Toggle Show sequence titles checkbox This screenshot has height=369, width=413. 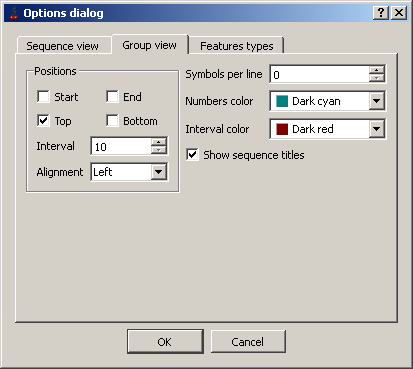pos(192,155)
